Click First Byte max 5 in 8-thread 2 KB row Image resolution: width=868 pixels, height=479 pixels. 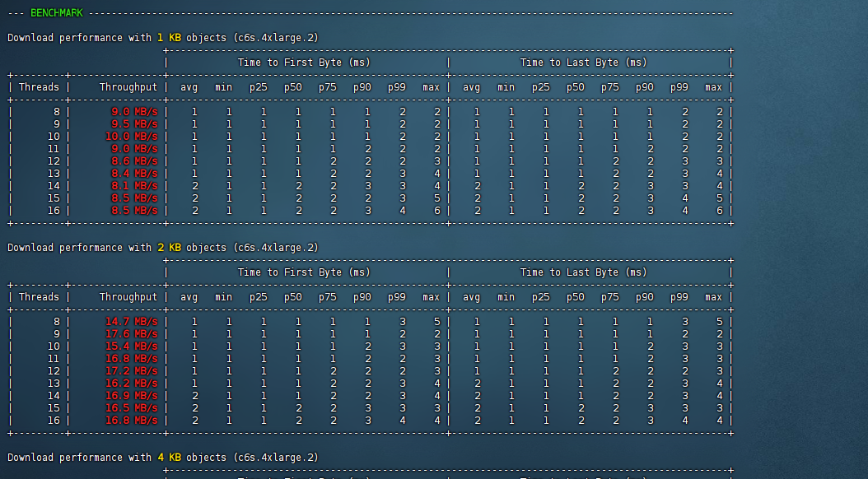click(436, 321)
